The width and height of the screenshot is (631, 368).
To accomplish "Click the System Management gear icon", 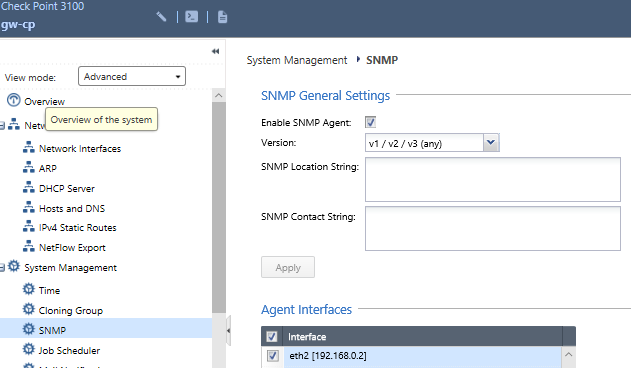I will [x=14, y=266].
